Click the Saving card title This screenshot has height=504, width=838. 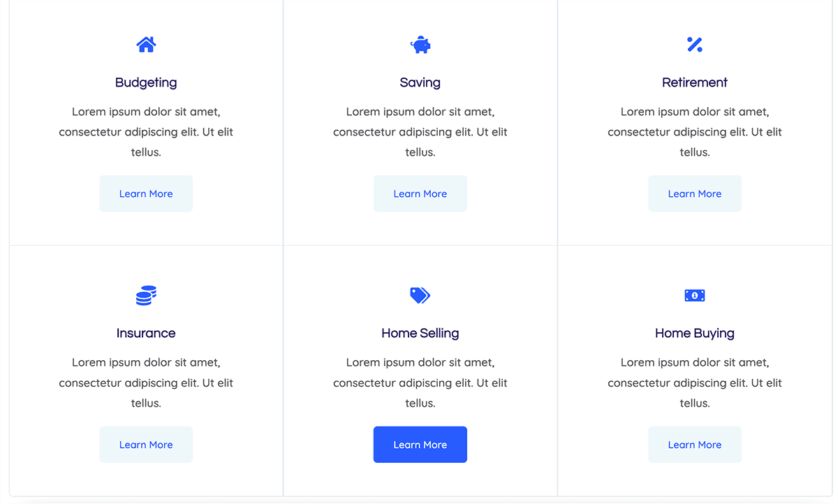pos(420,82)
